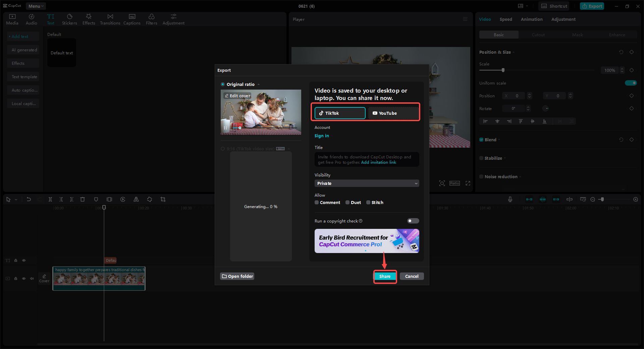
Task: Click the Position X stepper arrows
Action: coord(530,96)
